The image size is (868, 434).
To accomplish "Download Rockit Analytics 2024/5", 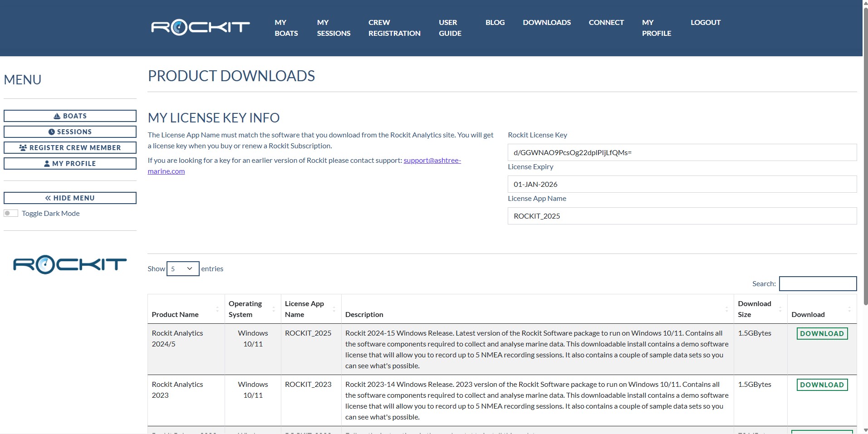I will [x=822, y=334].
